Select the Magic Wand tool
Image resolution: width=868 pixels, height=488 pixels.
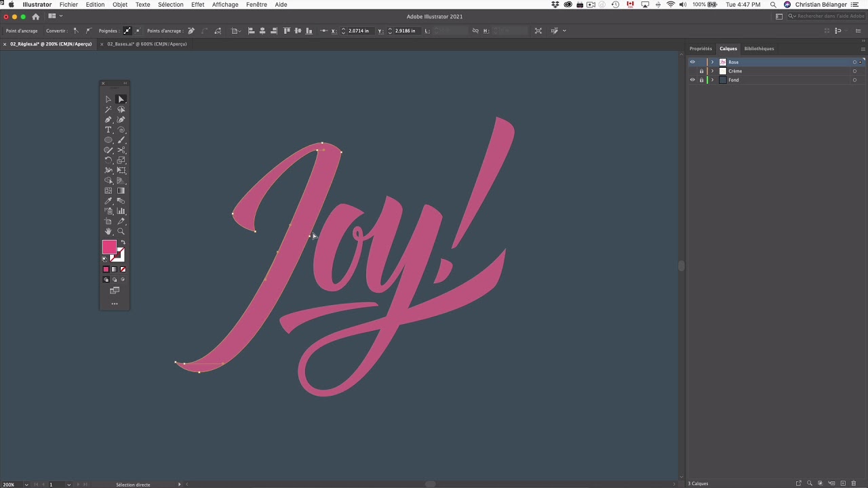pos(108,109)
